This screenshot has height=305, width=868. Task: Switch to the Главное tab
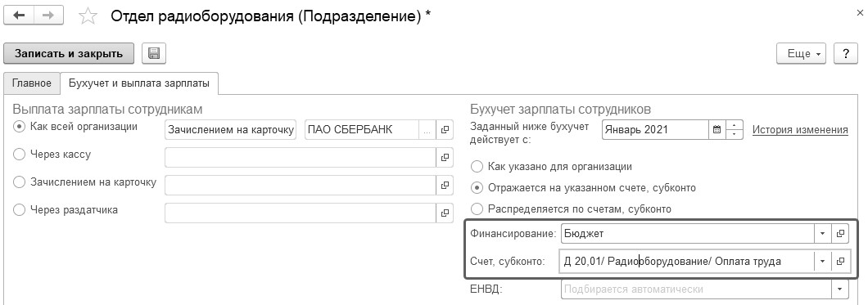pyautogui.click(x=32, y=83)
